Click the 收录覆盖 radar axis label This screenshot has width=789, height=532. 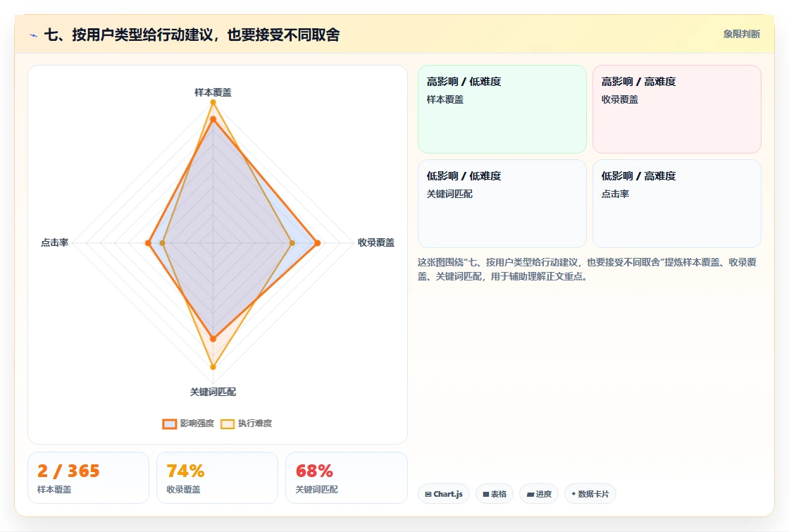pyautogui.click(x=376, y=242)
